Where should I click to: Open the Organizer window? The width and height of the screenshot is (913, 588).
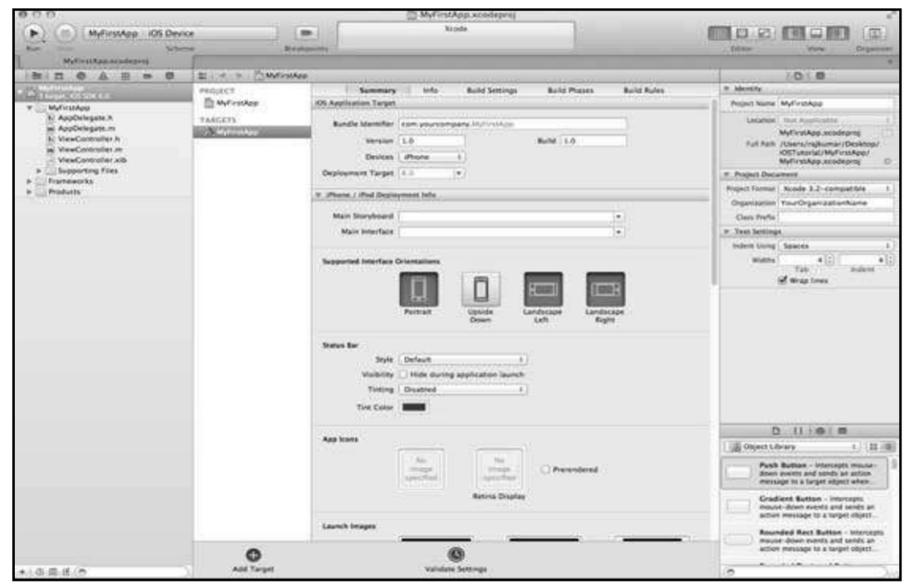coord(874,33)
